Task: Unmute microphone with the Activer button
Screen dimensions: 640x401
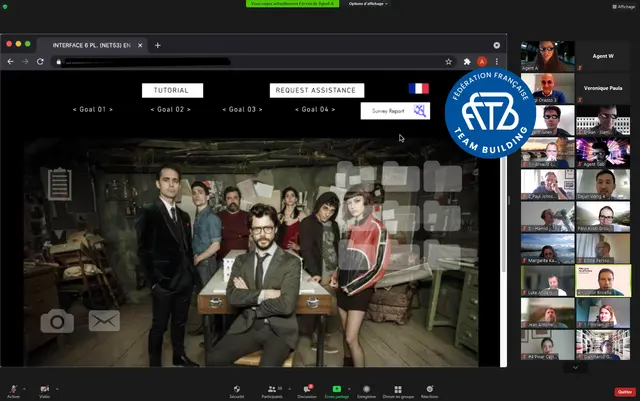Action: [x=13, y=390]
